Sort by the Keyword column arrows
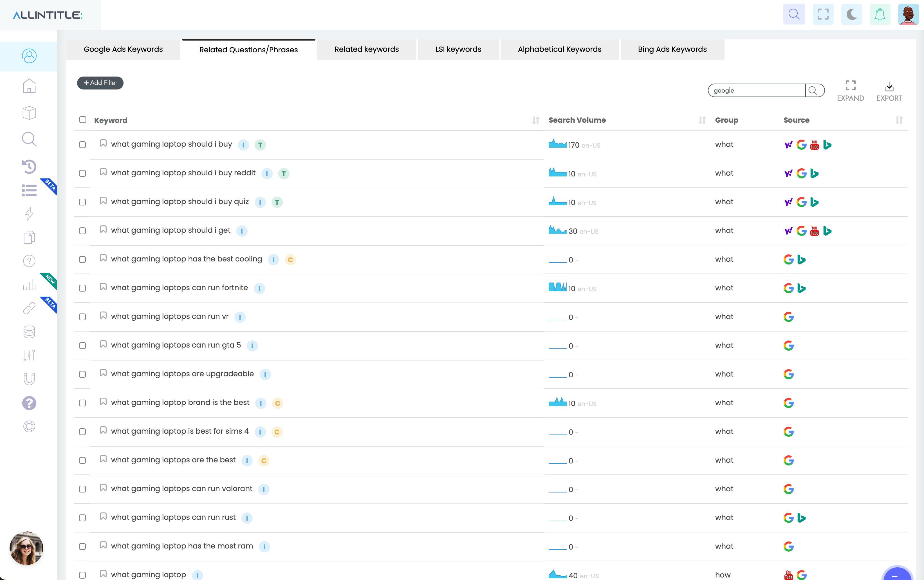Image resolution: width=924 pixels, height=580 pixels. coord(536,120)
